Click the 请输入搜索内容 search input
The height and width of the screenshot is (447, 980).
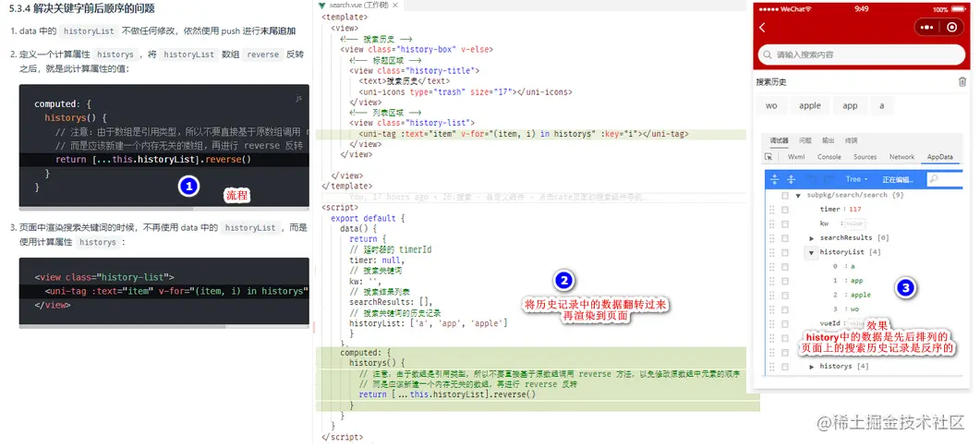coord(862,55)
